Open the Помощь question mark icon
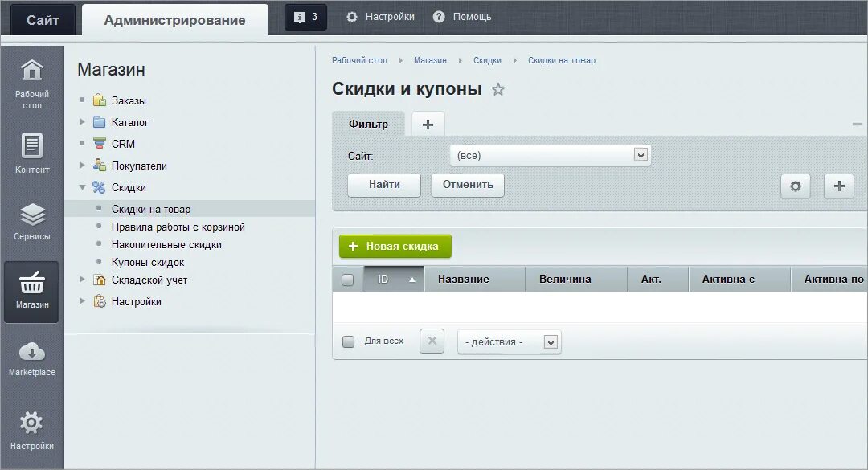Image resolution: width=868 pixels, height=470 pixels. pyautogui.click(x=439, y=17)
